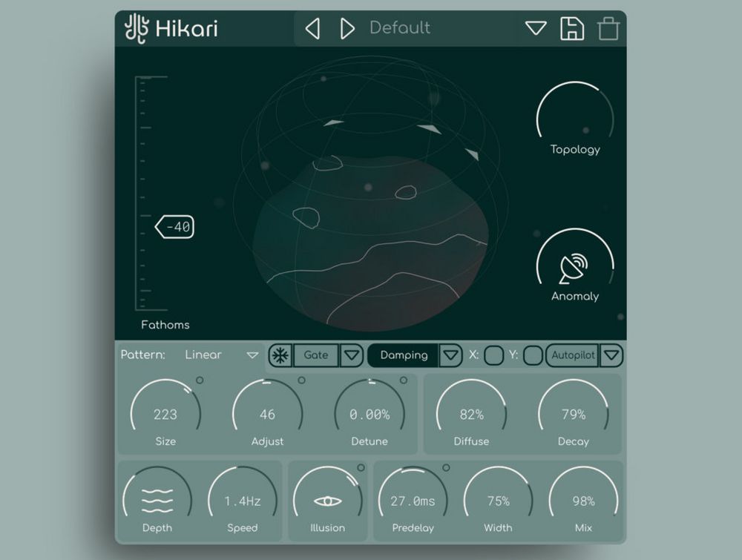
Task: Toggle the small circle above Predelay knob
Action: pyautogui.click(x=446, y=468)
